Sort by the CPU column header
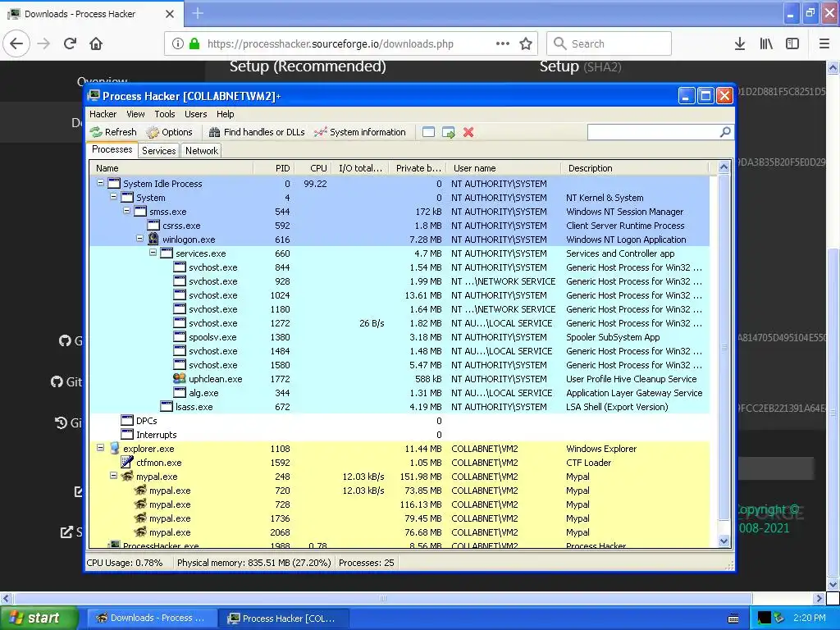 point(313,168)
